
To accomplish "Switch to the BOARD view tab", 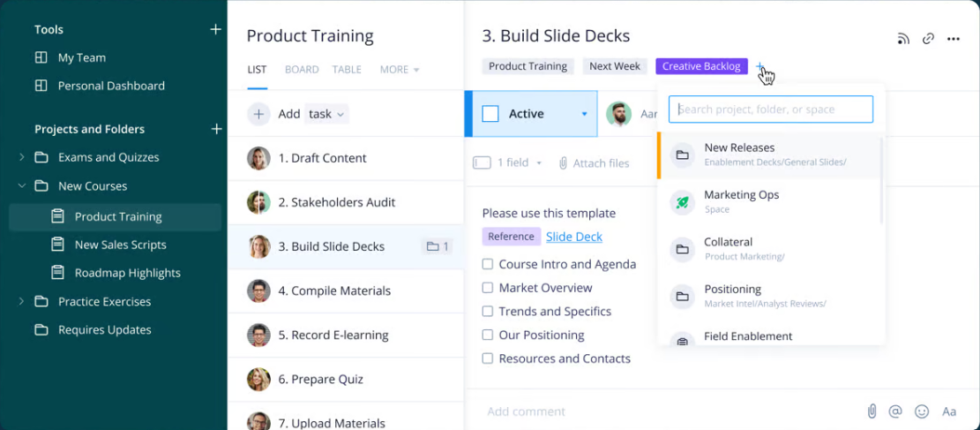I will click(302, 69).
